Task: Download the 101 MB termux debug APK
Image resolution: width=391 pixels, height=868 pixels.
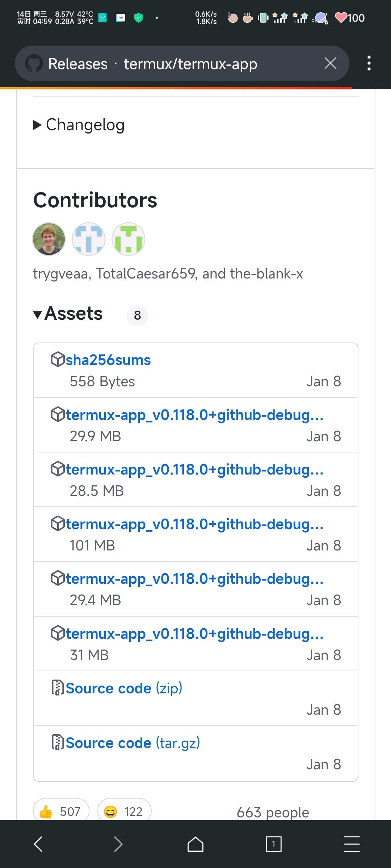Action: (x=194, y=524)
